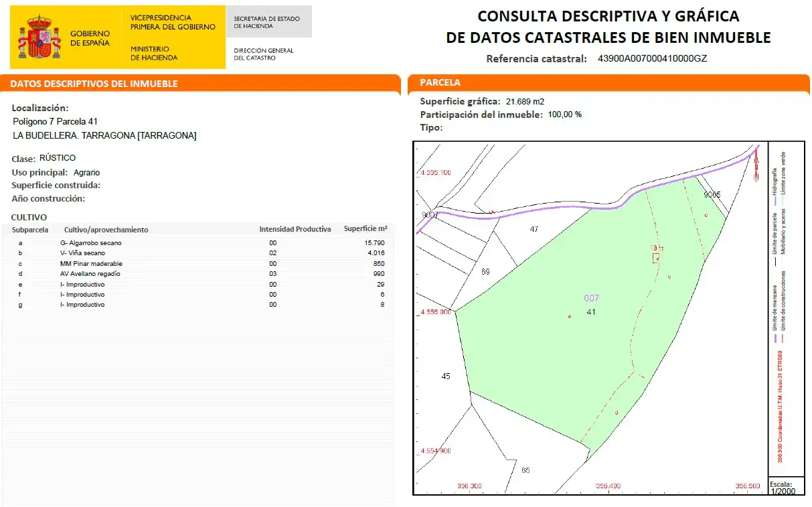The image size is (812, 507).
Task: Select 'LA BUDELLERA. TARRAGONA [TARRAGONA]' line
Action: (x=104, y=136)
